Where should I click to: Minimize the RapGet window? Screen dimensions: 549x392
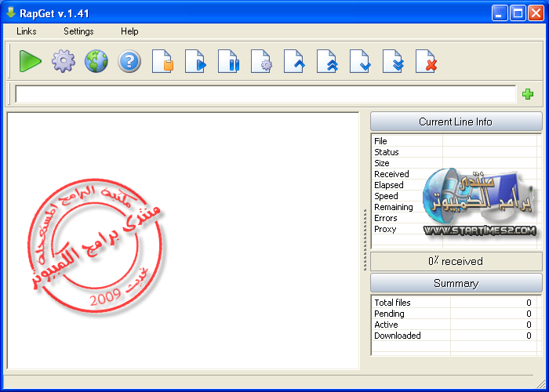500,13
